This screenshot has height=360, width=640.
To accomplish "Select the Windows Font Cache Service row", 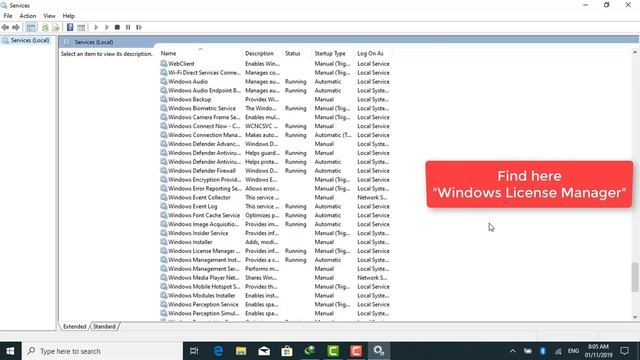I will (275, 215).
